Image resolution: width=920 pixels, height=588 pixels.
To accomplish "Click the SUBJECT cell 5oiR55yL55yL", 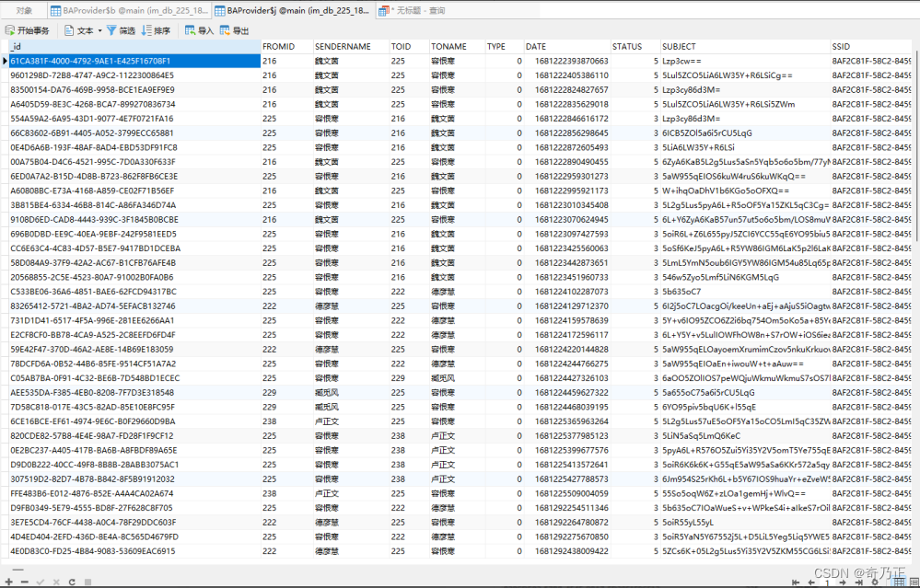I will click(x=745, y=523).
